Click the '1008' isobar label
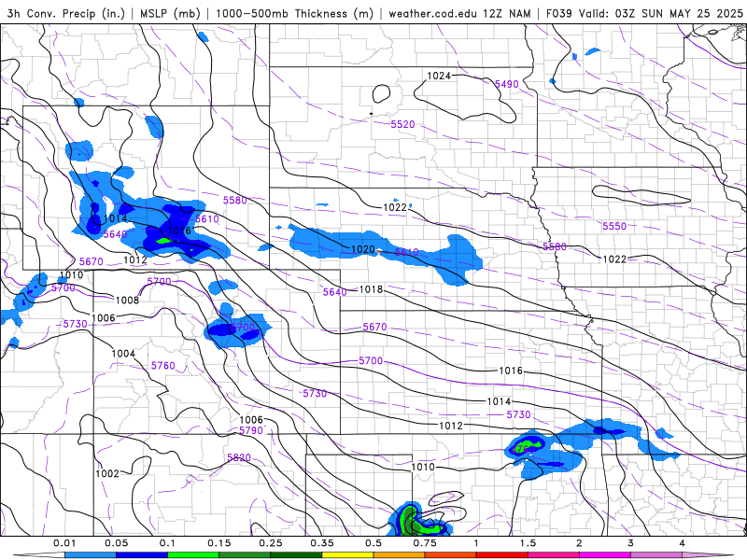 point(127,300)
